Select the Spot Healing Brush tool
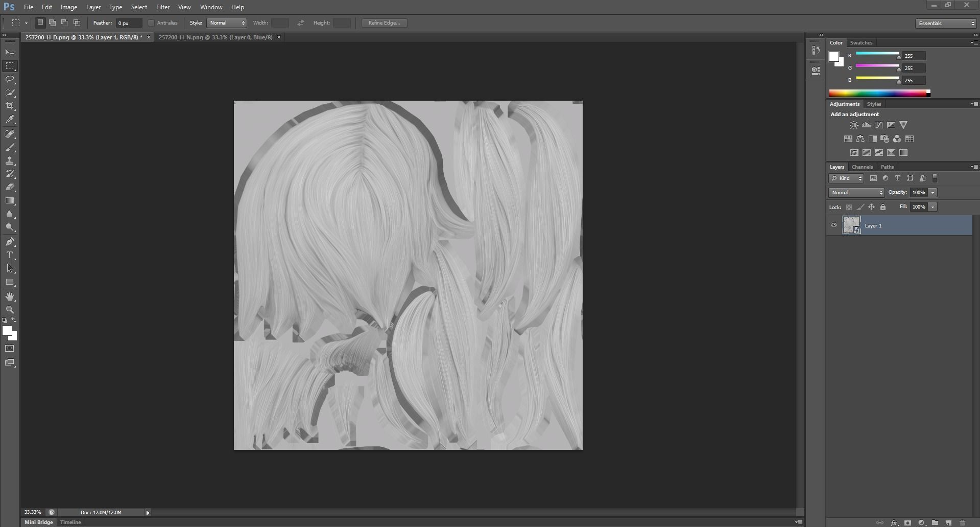This screenshot has width=980, height=527. point(10,134)
